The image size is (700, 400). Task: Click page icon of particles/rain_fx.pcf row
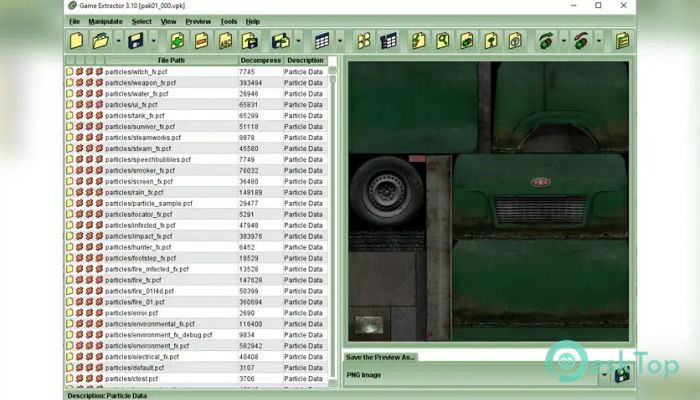click(x=70, y=192)
